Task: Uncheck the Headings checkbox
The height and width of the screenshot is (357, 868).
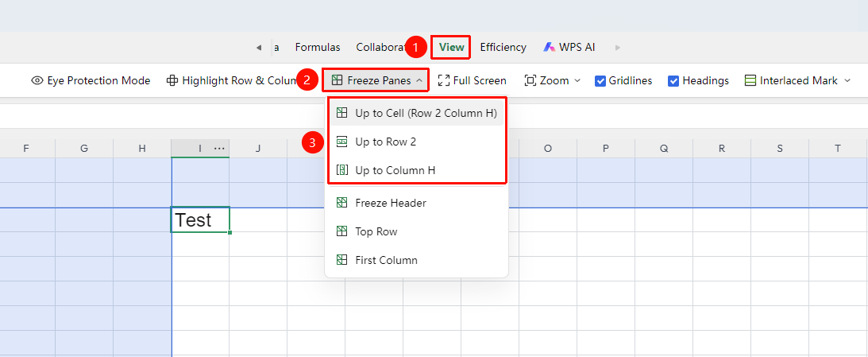Action: (673, 81)
